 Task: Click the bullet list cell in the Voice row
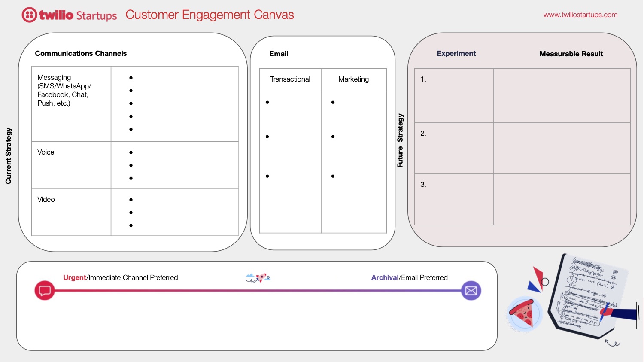point(175,165)
